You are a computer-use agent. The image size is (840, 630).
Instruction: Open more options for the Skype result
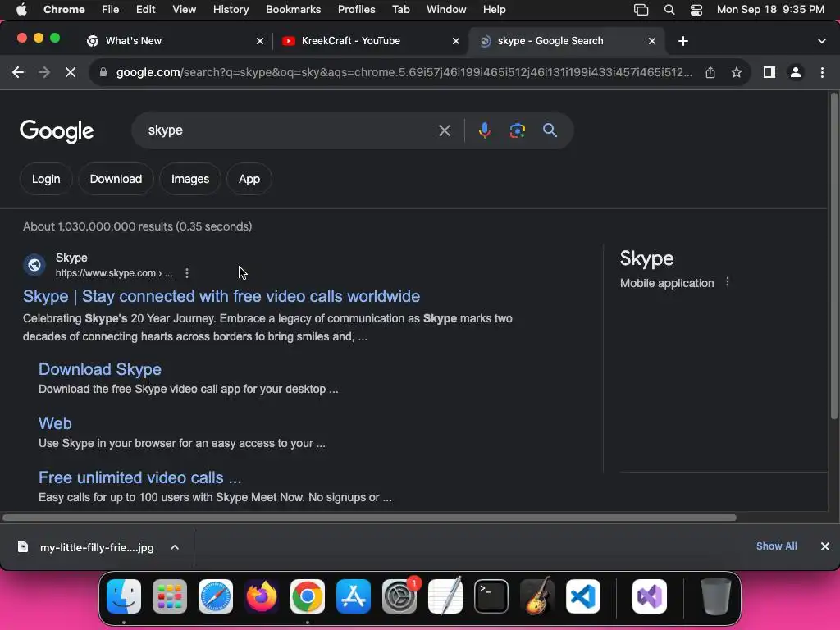186,273
